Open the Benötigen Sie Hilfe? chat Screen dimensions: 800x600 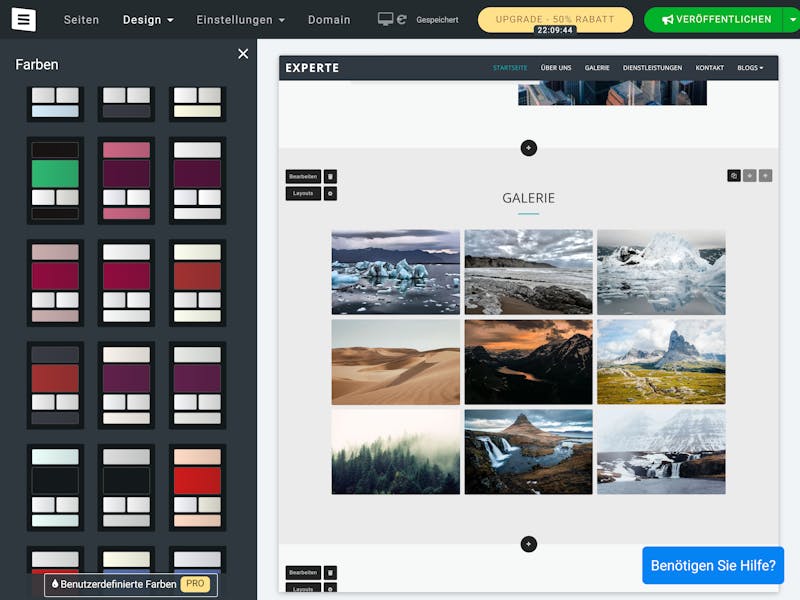(713, 565)
